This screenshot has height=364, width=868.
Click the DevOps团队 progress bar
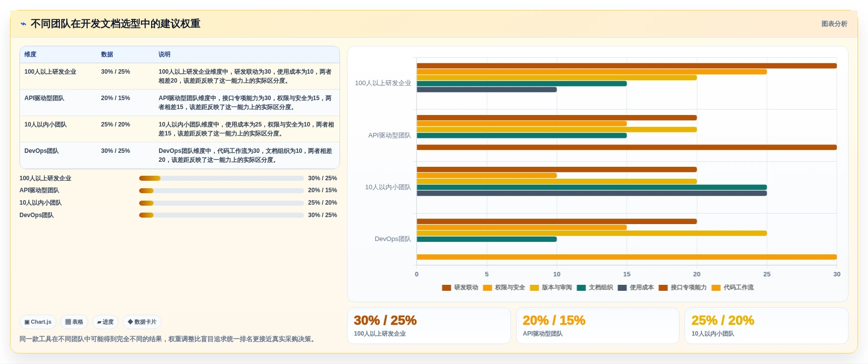click(x=221, y=215)
